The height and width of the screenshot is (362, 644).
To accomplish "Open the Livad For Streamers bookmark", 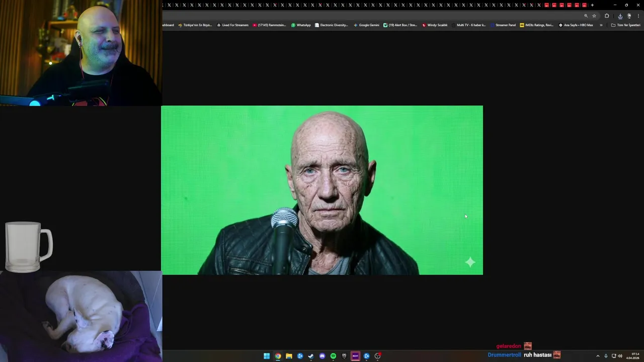I will (x=233, y=25).
